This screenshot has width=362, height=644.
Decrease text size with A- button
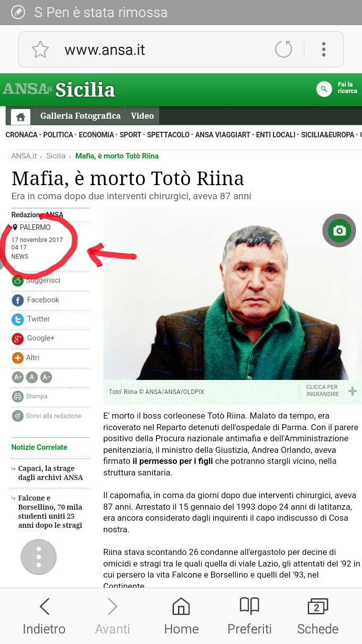click(x=46, y=377)
